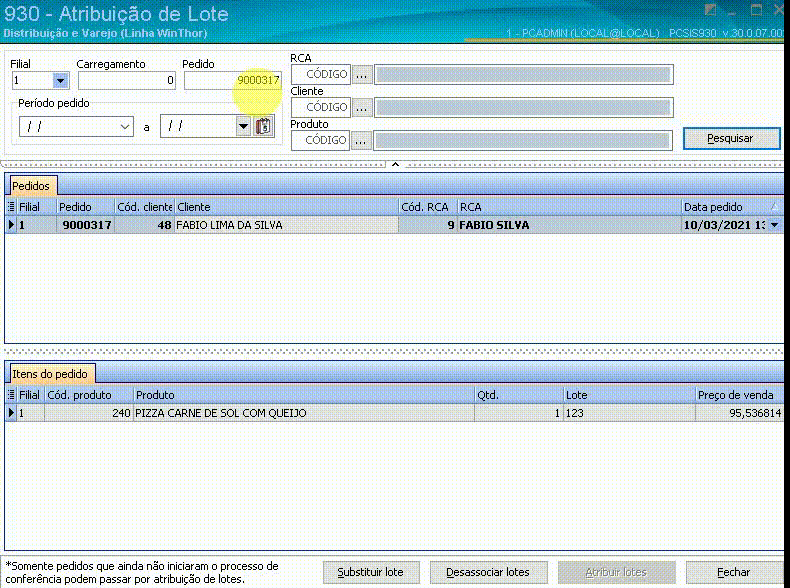Click the Pesquisar button
790x588 pixels.
point(731,138)
